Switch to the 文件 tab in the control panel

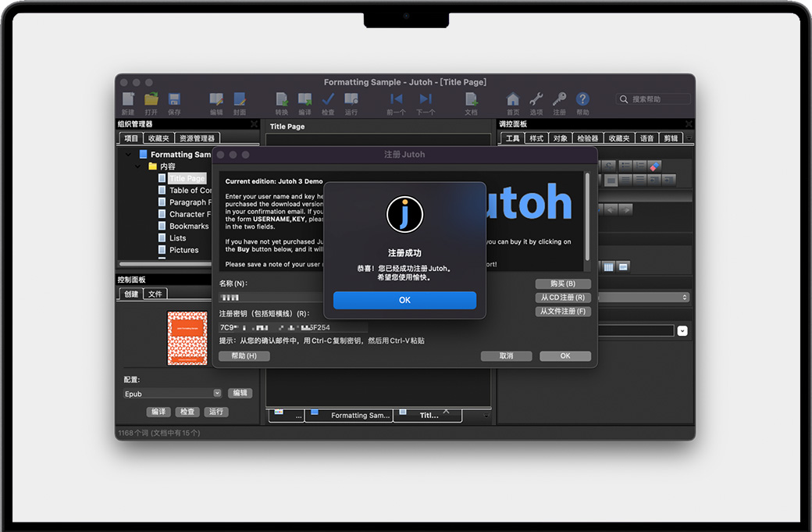click(x=155, y=294)
